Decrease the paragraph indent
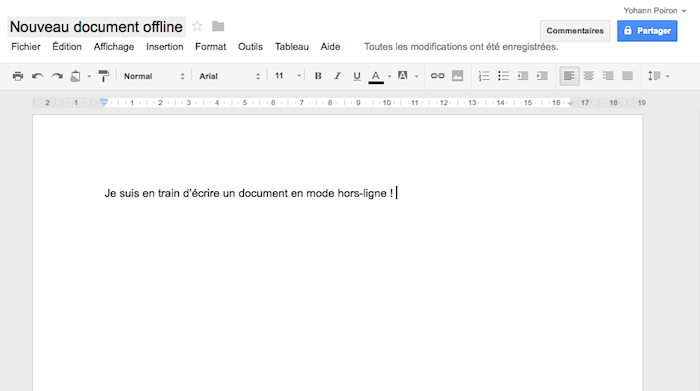 (x=523, y=76)
